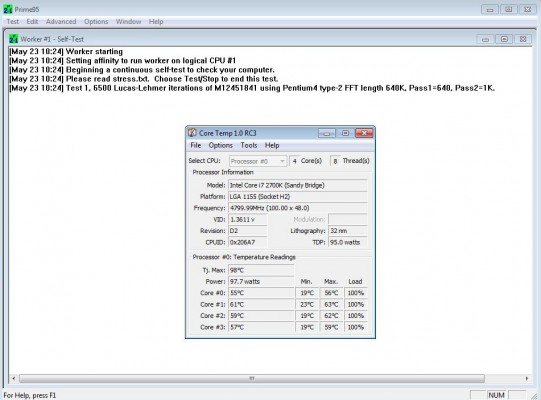Open Core Temp Tools menu
The height and width of the screenshot is (400, 541).
coord(249,145)
